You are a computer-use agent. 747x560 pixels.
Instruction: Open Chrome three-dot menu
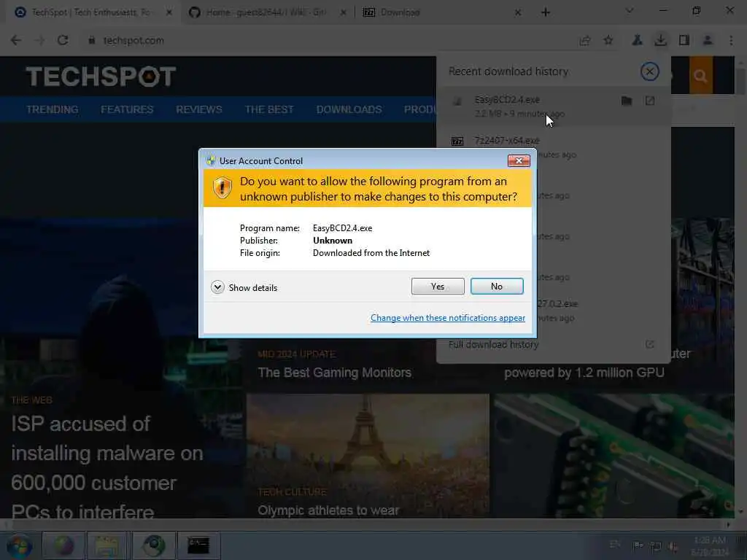[731, 41]
